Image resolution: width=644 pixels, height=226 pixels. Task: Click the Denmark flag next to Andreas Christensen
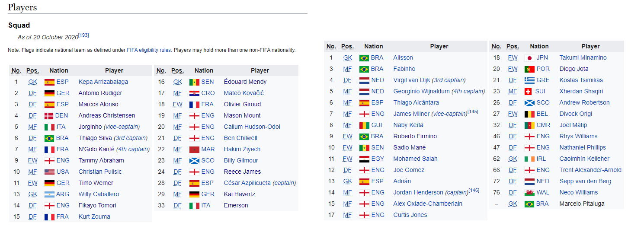tap(49, 116)
